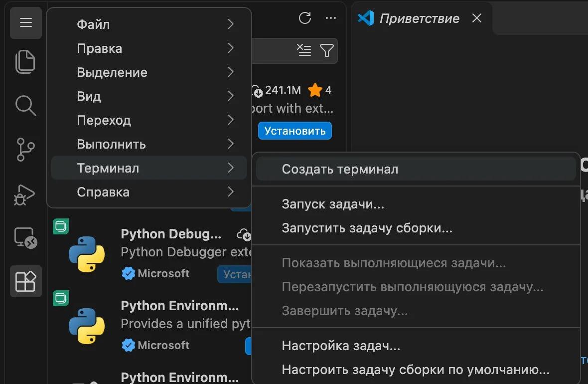The image size is (588, 384).
Task: Expand the Выделение menu
Action: (149, 72)
